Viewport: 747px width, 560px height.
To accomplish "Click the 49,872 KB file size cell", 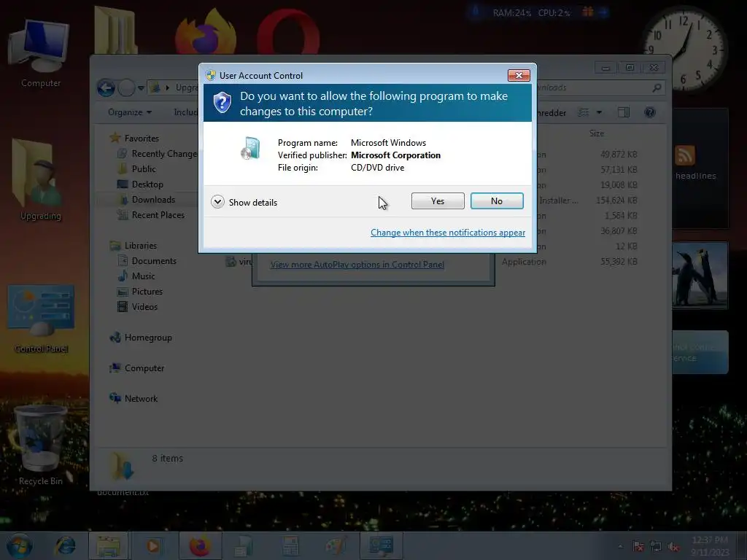I will tap(619, 155).
